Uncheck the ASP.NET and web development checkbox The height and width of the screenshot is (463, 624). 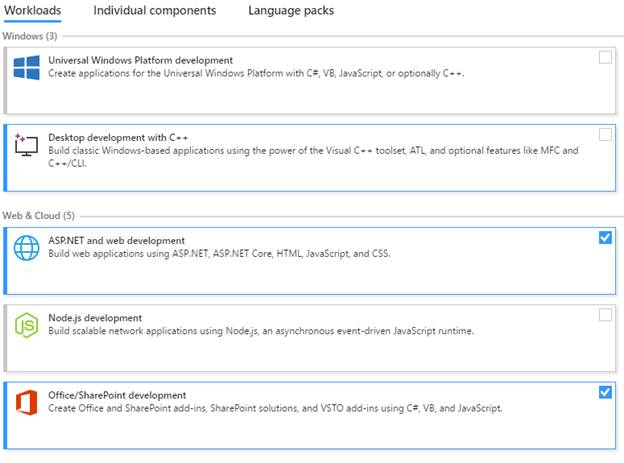(605, 237)
